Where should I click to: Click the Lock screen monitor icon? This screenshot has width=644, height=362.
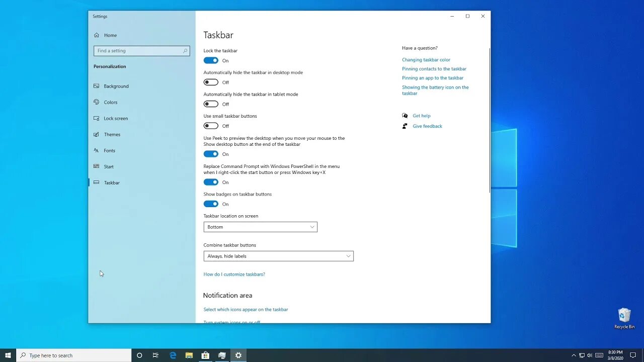tap(97, 118)
